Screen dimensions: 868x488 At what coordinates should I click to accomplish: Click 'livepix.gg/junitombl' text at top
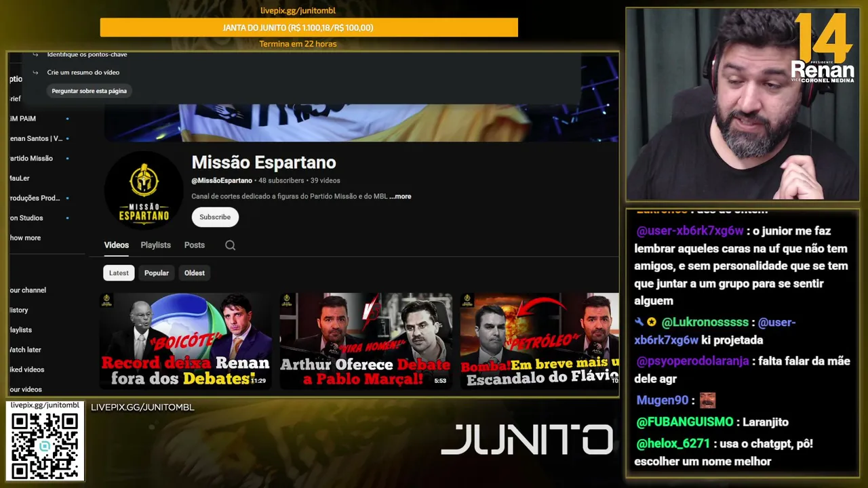298,11
